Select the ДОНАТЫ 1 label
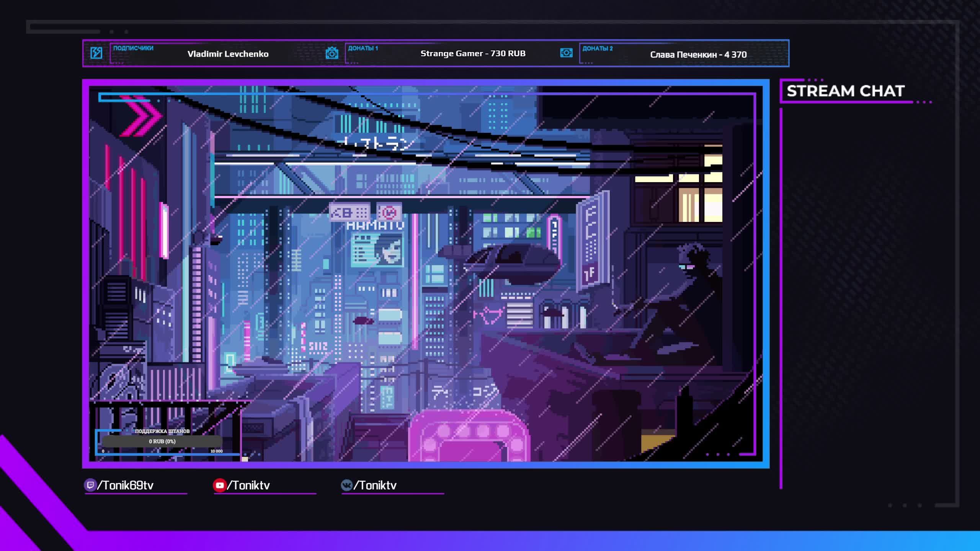The width and height of the screenshot is (980, 551). click(x=363, y=48)
